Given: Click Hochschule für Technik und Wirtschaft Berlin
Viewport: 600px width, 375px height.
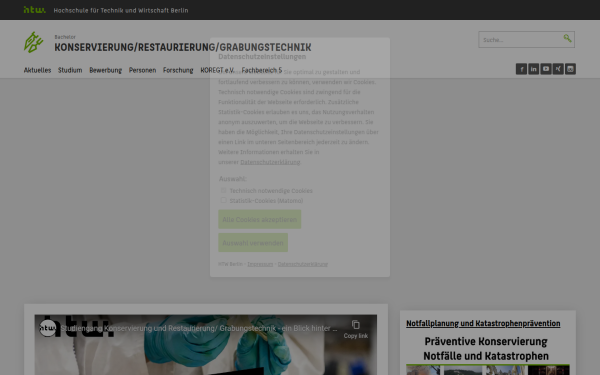Looking at the screenshot, I should (x=121, y=10).
